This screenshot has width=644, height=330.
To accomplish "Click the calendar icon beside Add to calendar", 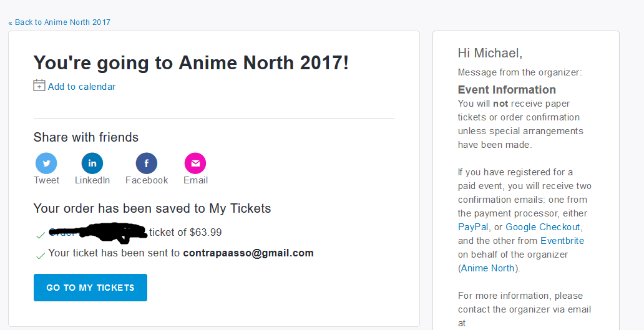I will pos(39,85).
